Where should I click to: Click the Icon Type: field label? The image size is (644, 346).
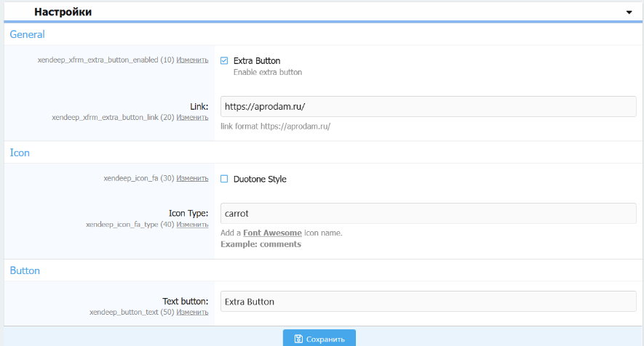[x=188, y=214]
